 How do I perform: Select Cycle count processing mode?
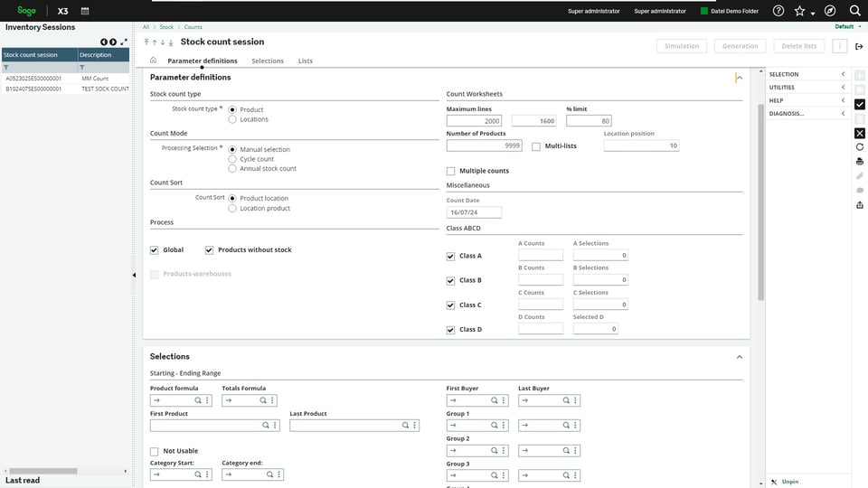point(232,159)
